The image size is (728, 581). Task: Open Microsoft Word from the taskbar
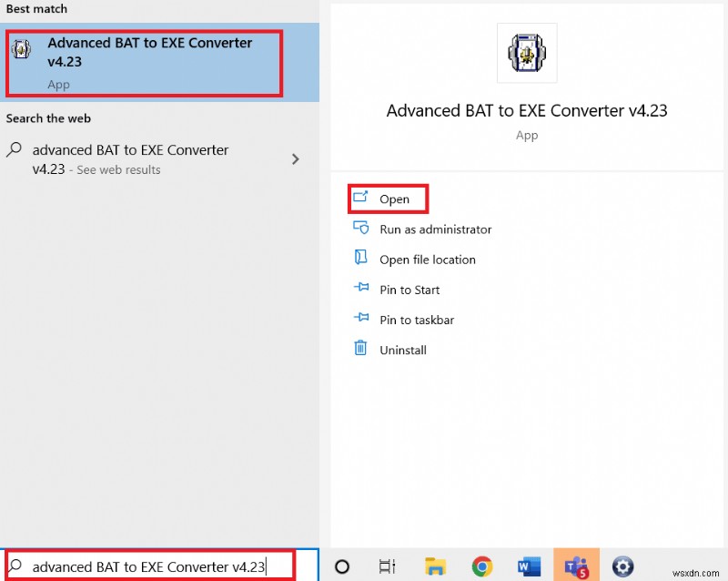pos(531,565)
